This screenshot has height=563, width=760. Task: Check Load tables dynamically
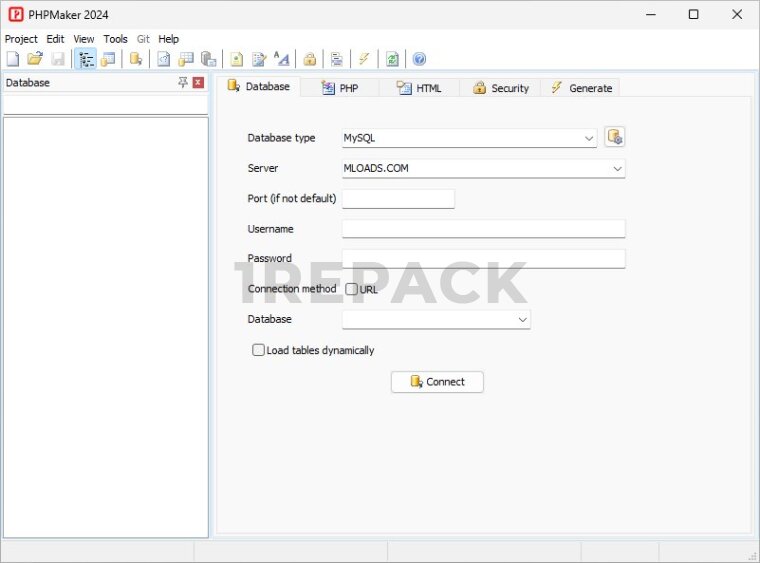coord(259,350)
